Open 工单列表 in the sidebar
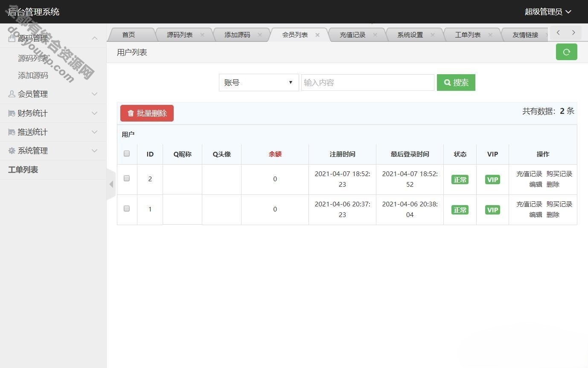588x368 pixels. click(x=23, y=170)
